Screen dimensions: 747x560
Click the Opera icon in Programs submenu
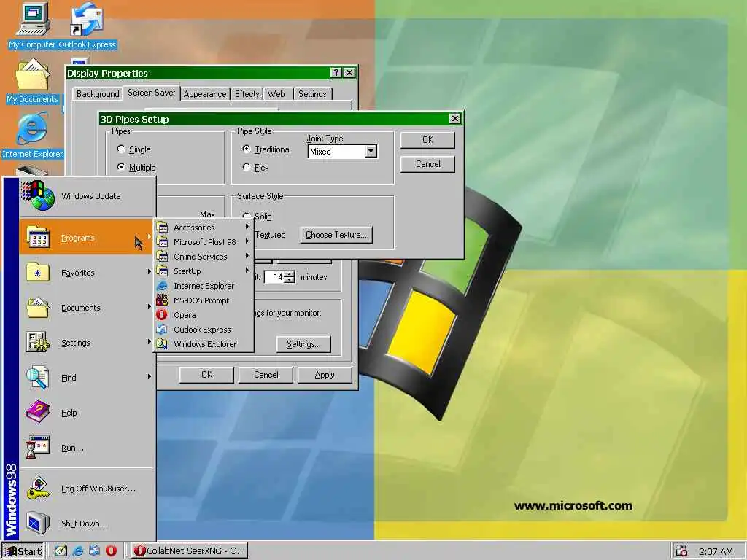pyautogui.click(x=162, y=315)
